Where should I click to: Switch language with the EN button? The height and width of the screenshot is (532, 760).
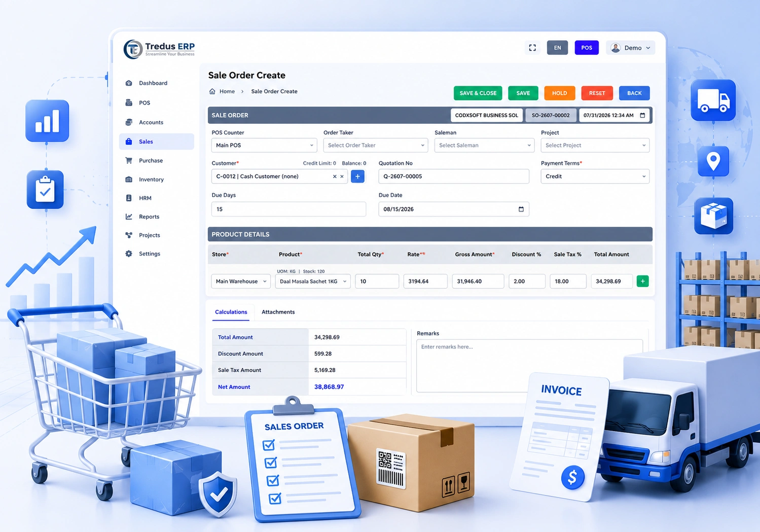(557, 48)
